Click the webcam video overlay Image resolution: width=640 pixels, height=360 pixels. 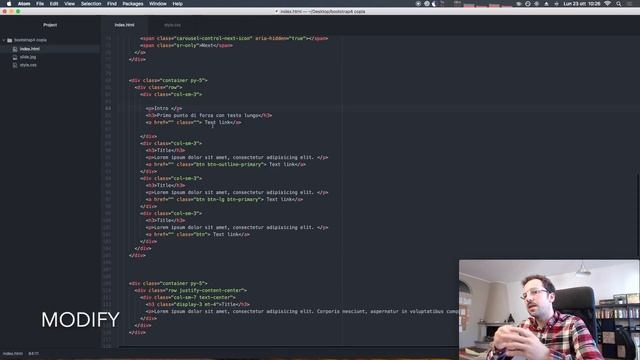pyautogui.click(x=549, y=310)
